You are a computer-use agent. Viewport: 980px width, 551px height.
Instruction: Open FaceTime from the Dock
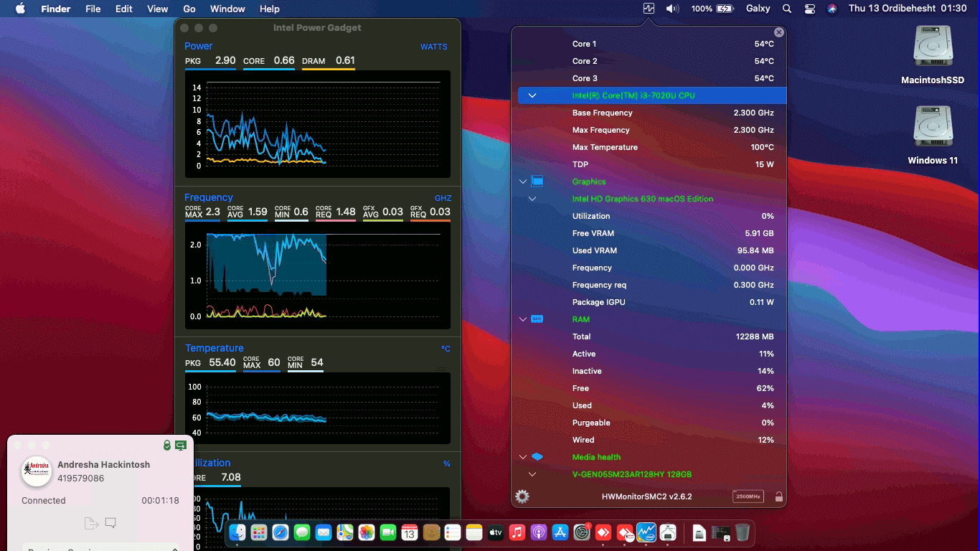[388, 532]
